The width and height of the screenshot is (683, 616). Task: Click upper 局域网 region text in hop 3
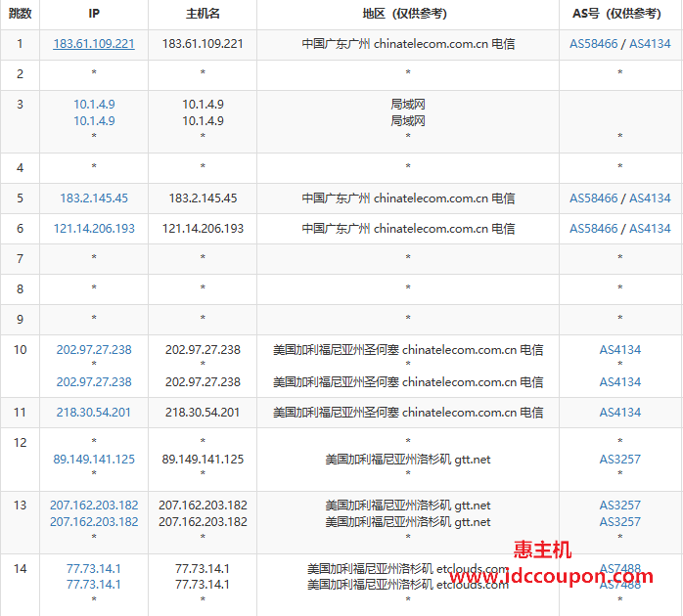pyautogui.click(x=408, y=105)
